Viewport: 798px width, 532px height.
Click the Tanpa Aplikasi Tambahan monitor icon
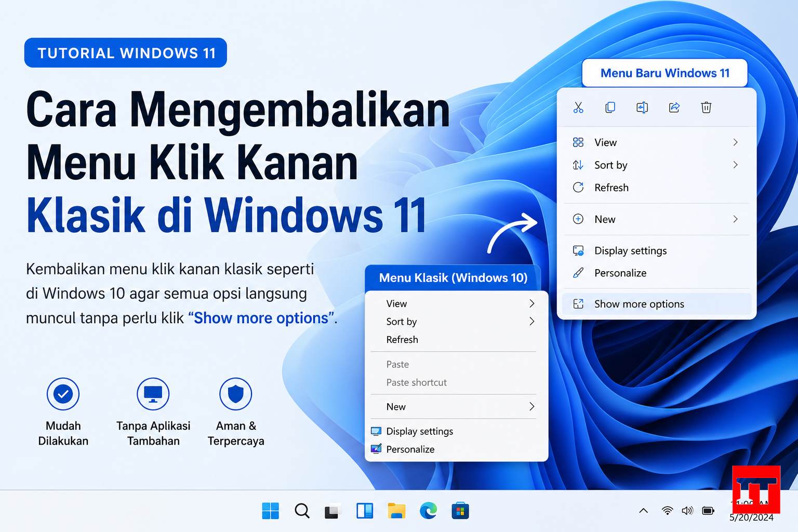pyautogui.click(x=153, y=394)
